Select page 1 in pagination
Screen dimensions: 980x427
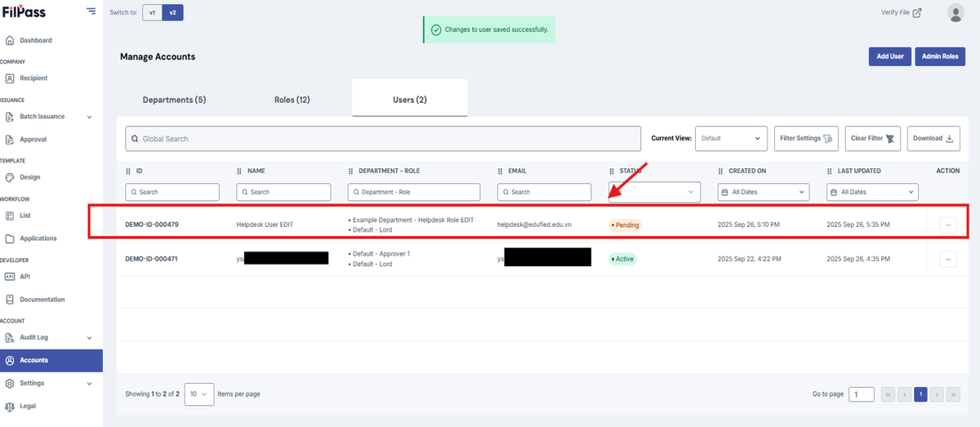coord(921,394)
